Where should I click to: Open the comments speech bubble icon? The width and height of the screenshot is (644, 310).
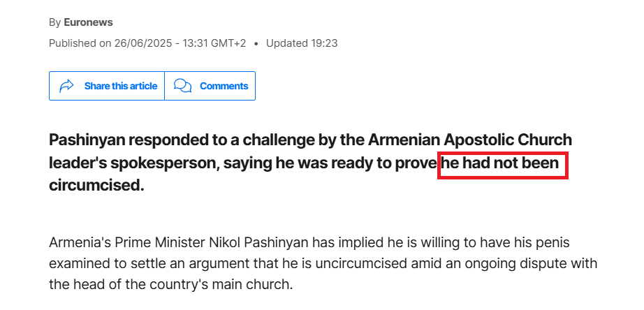tap(182, 86)
